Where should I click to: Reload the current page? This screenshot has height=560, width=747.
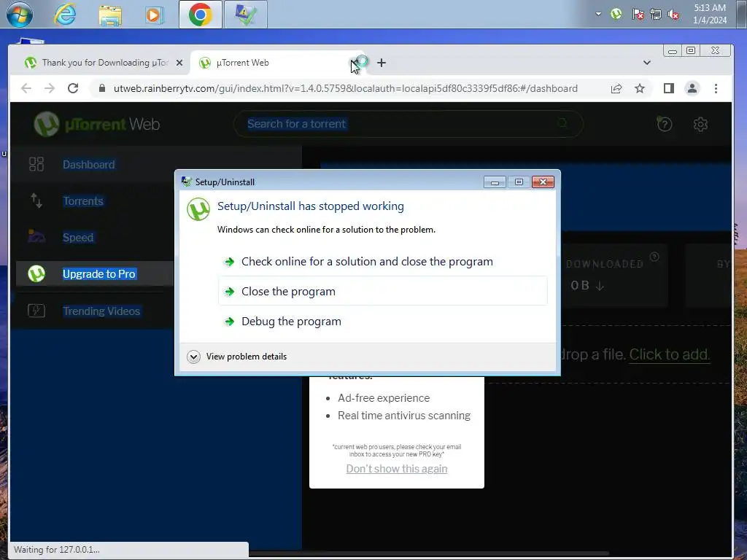[72, 88]
